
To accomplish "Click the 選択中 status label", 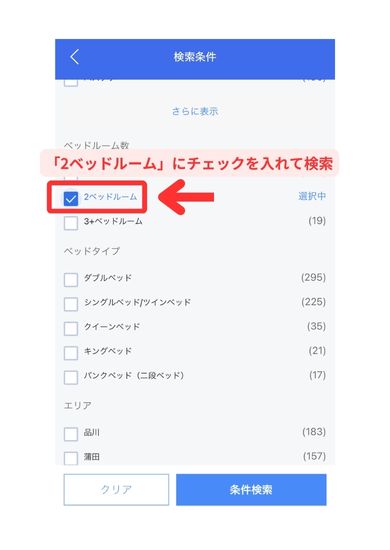I will tap(312, 196).
